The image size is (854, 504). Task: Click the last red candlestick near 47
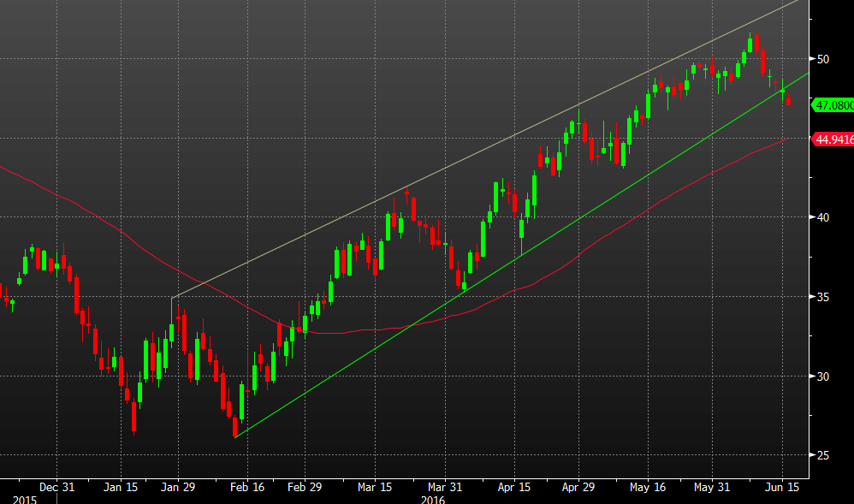point(789,100)
